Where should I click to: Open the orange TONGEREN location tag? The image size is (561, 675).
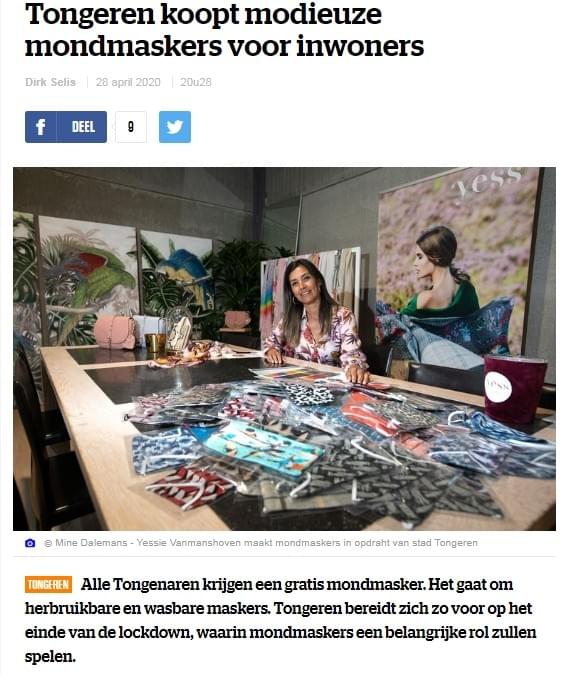[x=48, y=585]
